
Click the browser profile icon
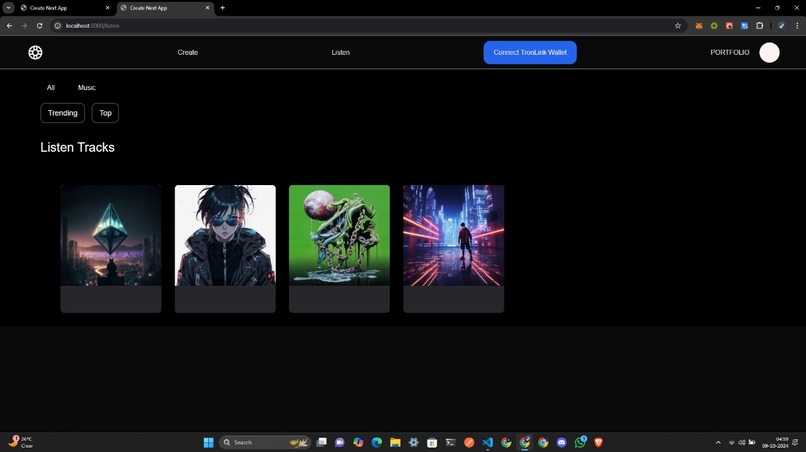(x=781, y=26)
